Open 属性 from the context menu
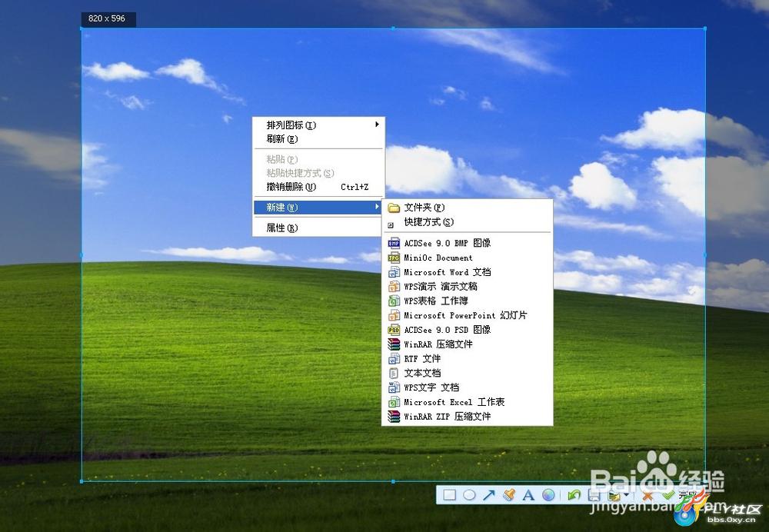The image size is (769, 532). pos(318,228)
